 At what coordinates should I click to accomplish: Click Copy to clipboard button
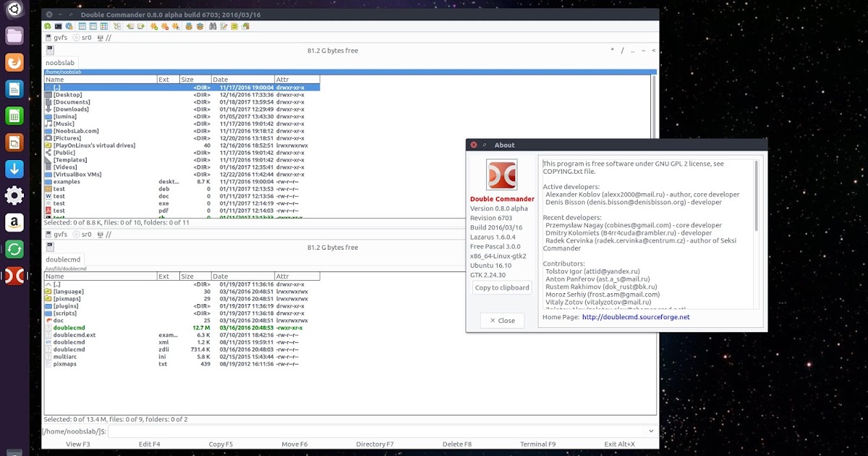tap(502, 287)
